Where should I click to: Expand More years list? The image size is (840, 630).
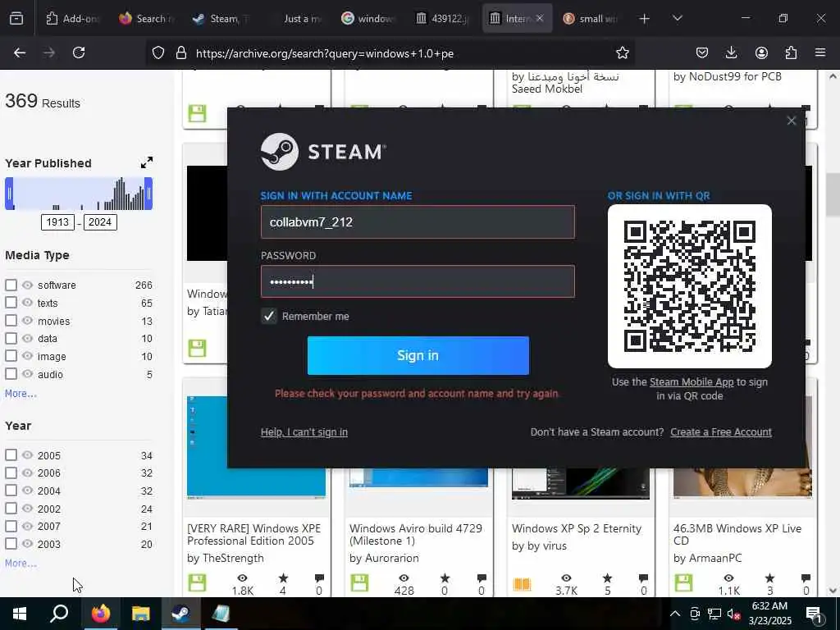pyautogui.click(x=21, y=563)
